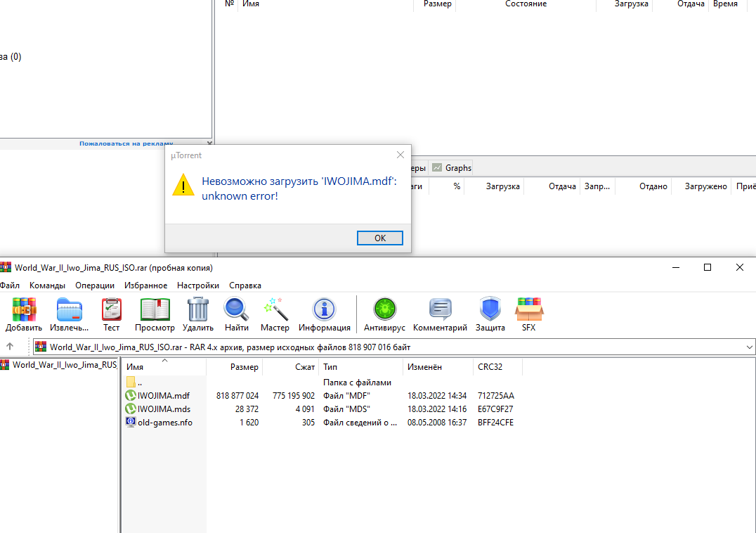This screenshot has width=756, height=533.
Task: Maximize the WinRAR window
Action: pyautogui.click(x=708, y=267)
